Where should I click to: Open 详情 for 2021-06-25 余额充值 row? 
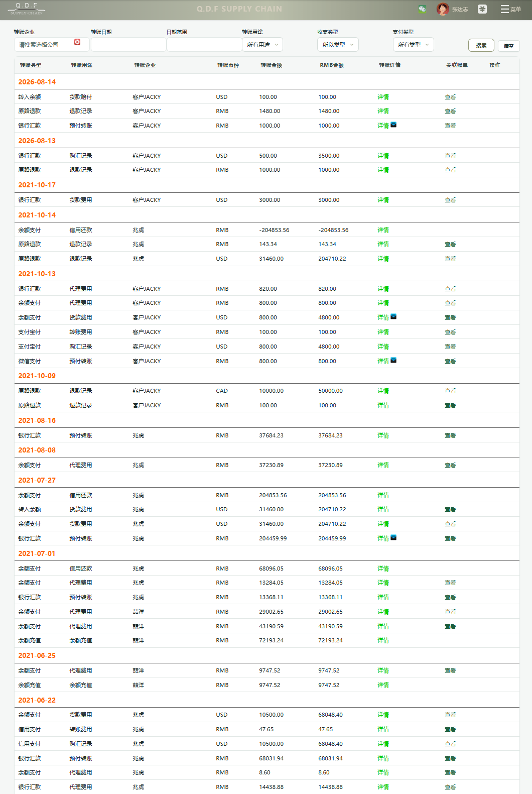coord(383,685)
